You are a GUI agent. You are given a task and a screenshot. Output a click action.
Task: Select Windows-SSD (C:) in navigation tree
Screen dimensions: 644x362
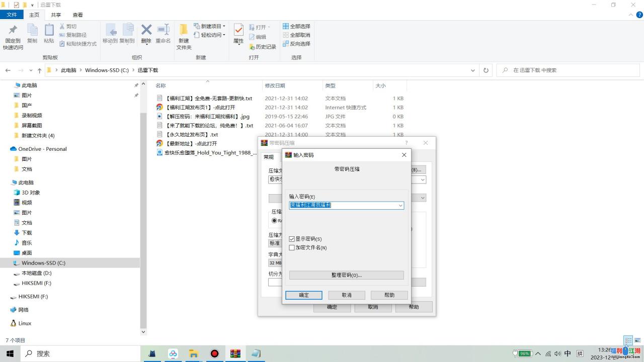point(43,263)
